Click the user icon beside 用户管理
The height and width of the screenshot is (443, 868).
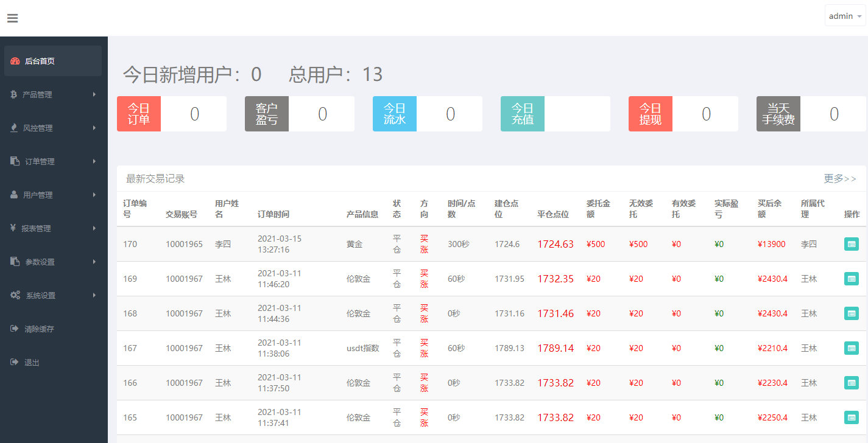coord(14,195)
